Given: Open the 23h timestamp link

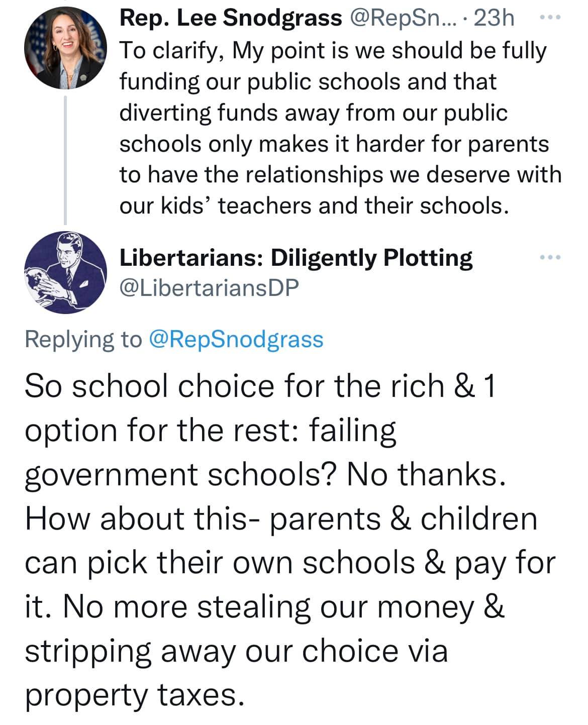Looking at the screenshot, I should pyautogui.click(x=494, y=19).
